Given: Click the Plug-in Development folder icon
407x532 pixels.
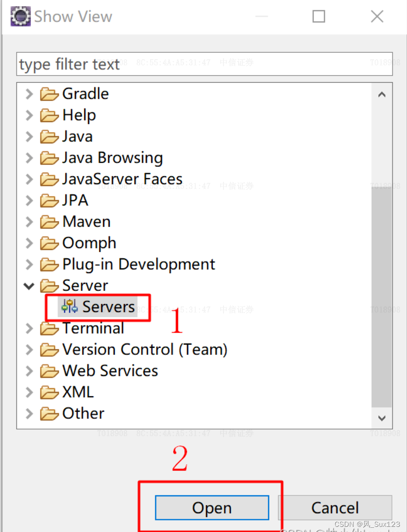Looking at the screenshot, I should [49, 265].
